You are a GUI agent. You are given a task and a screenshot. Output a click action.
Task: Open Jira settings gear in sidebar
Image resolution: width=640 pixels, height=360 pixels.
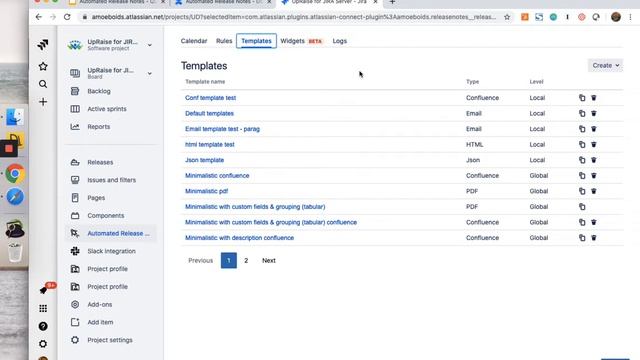click(x=43, y=344)
